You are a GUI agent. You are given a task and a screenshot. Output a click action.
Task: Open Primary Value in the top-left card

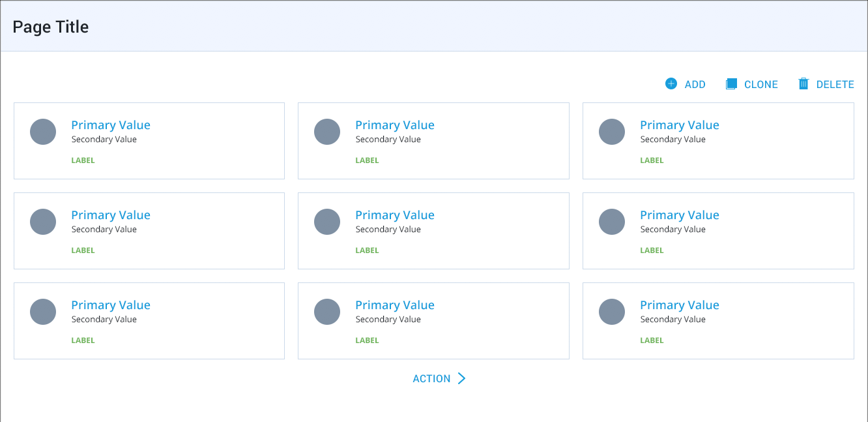[x=111, y=125]
